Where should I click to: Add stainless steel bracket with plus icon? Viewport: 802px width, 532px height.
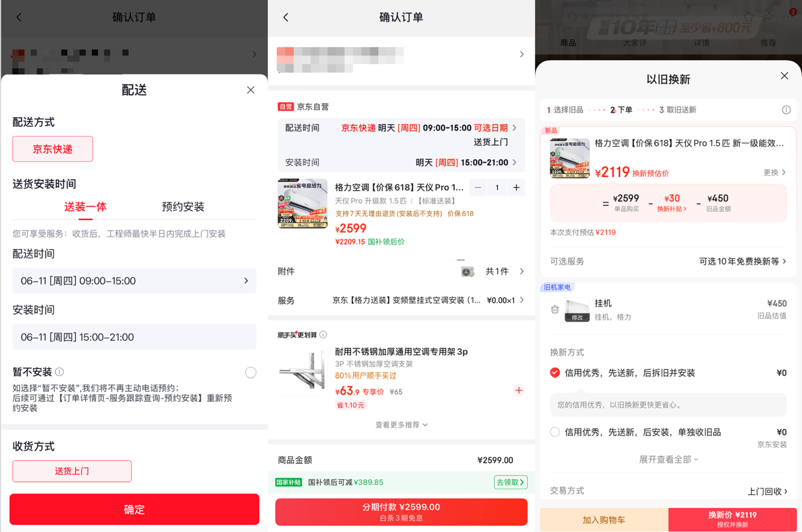pos(518,391)
